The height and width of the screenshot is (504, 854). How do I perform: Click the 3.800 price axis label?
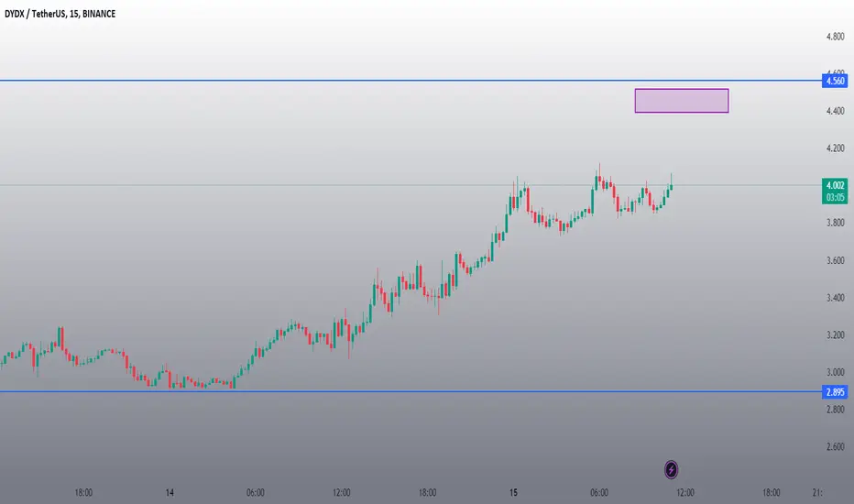coord(835,223)
